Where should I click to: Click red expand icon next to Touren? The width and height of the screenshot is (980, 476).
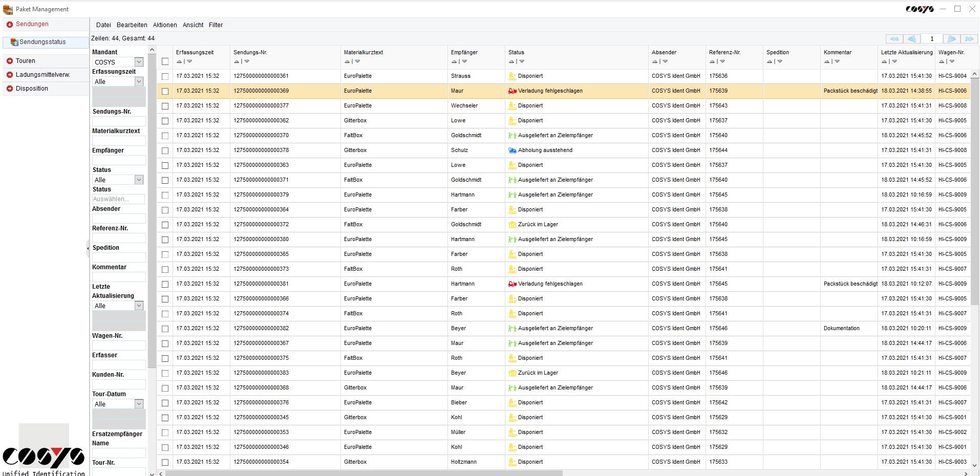tap(9, 61)
